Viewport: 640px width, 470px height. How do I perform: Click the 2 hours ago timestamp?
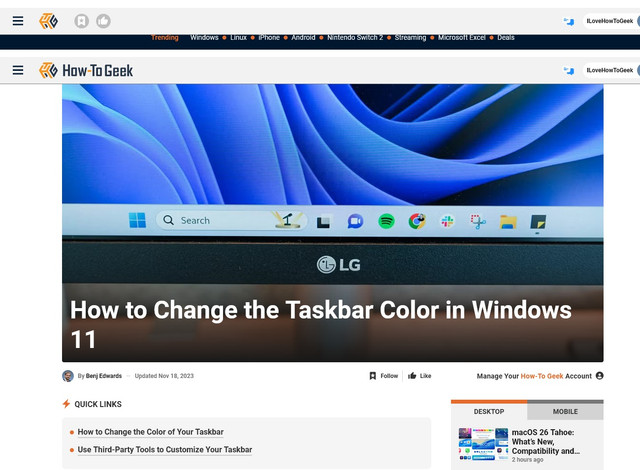pos(527,460)
